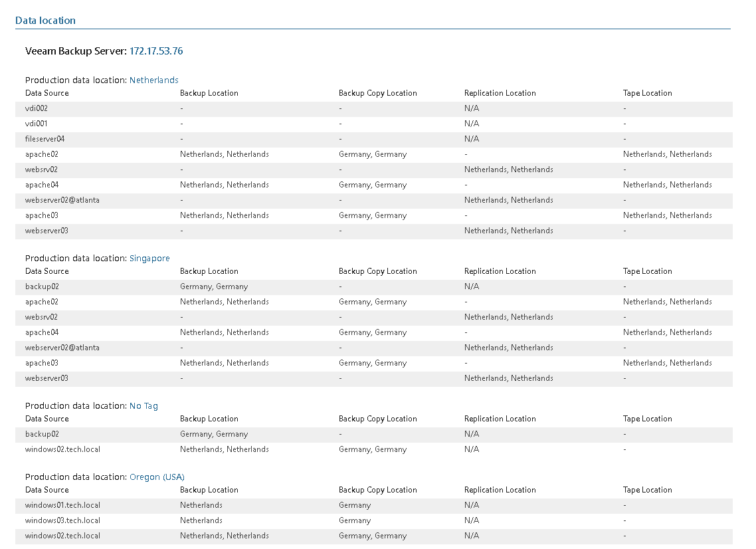Select apache02 in the Singapore table
Viewport: 756px width, 549px height.
41,302
